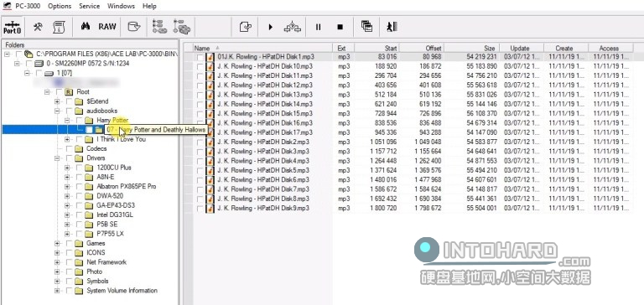Expand the Photo folder tree node

[x=57, y=271]
